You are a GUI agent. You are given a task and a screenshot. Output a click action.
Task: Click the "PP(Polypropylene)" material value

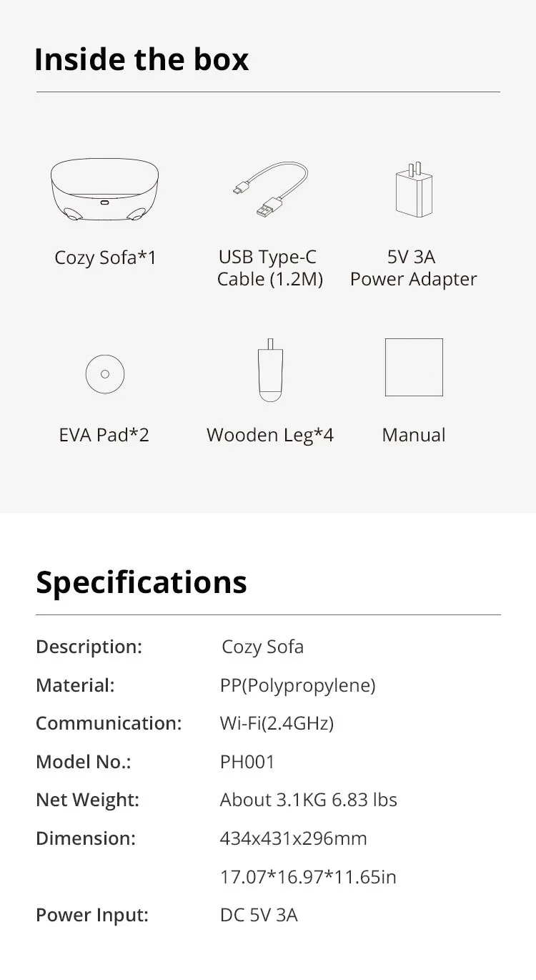297,685
